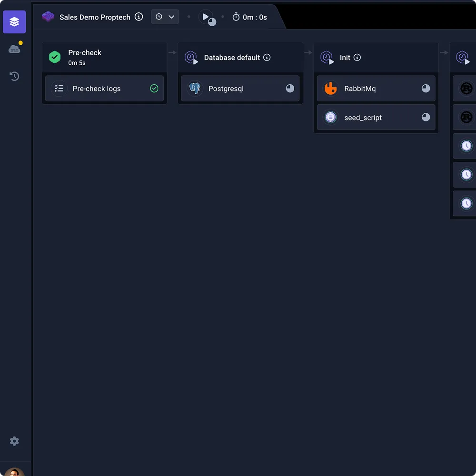
Task: Click the 0m 5s duration text
Action: [77, 63]
